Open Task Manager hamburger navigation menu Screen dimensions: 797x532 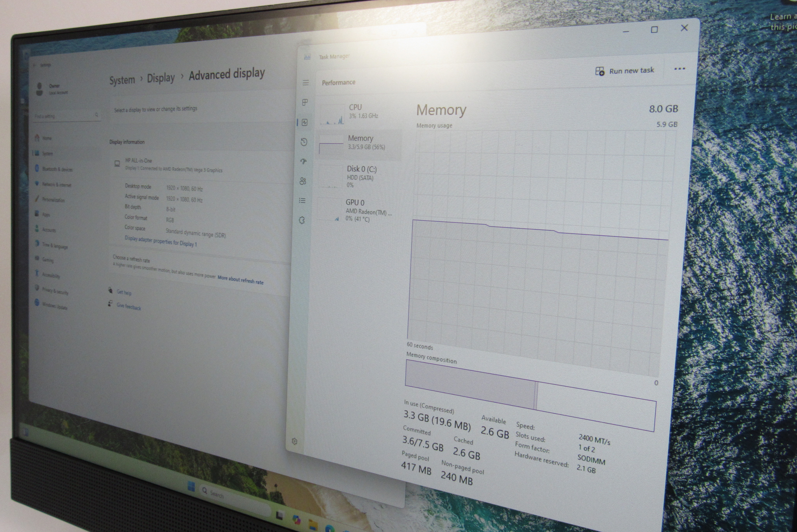point(306,83)
